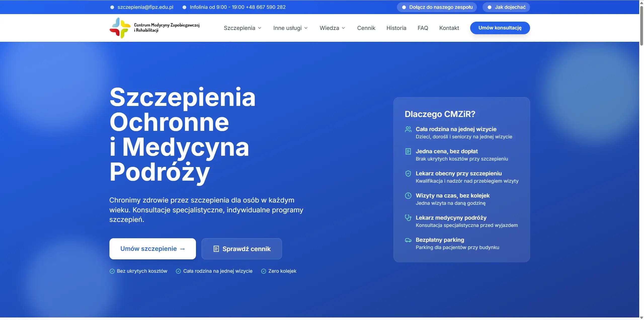Screen dimensions: 644x320
Task: Click the page's vertical scrollbar thumb
Action: pos(642,25)
